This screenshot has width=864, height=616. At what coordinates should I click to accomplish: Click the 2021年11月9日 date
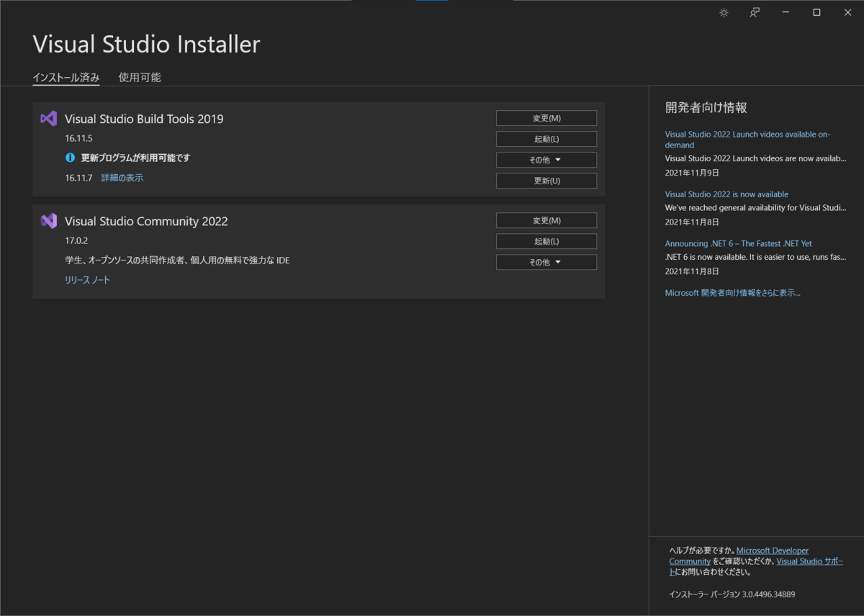coord(692,173)
